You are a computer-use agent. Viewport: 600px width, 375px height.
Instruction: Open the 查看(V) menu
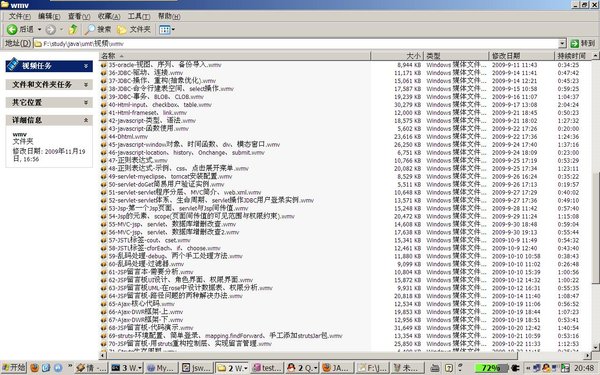coord(79,16)
